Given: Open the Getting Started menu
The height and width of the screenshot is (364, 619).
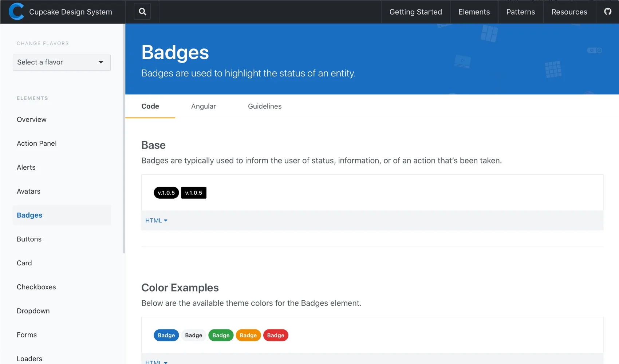Looking at the screenshot, I should [415, 12].
